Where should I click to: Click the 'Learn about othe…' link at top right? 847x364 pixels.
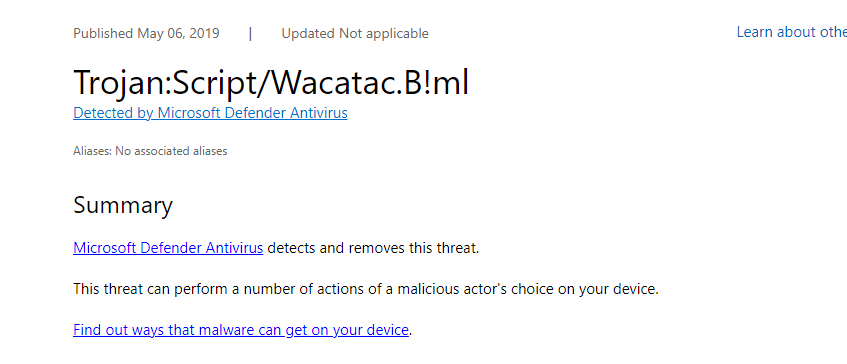click(x=791, y=32)
